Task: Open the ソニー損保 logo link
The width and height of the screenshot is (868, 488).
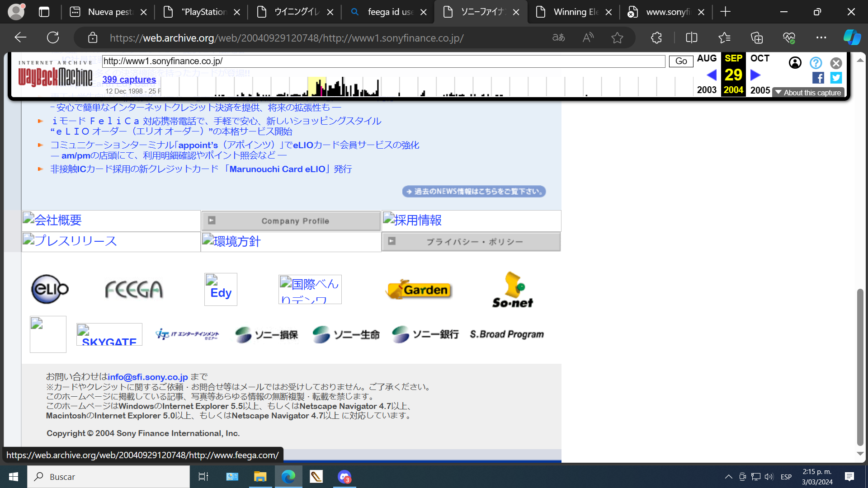Action: (266, 334)
